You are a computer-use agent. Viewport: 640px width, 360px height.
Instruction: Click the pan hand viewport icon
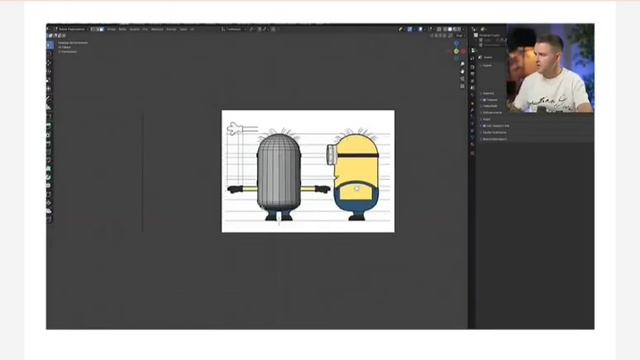[462, 71]
